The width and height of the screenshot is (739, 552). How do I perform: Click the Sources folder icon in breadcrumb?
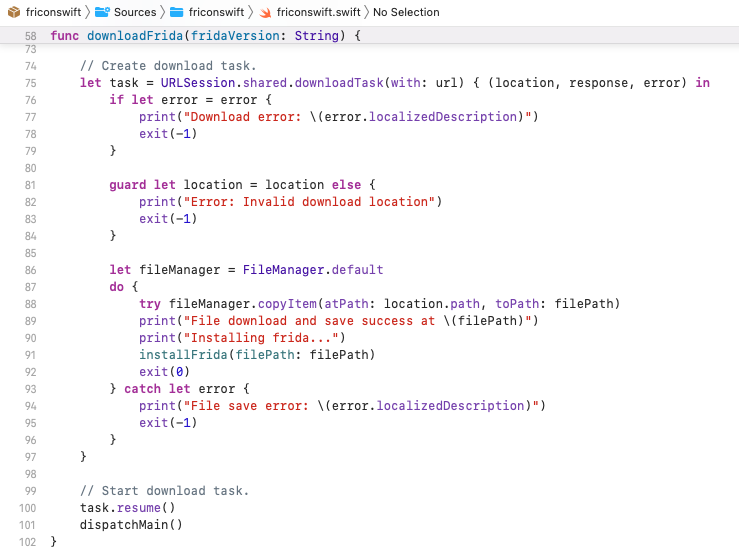102,12
